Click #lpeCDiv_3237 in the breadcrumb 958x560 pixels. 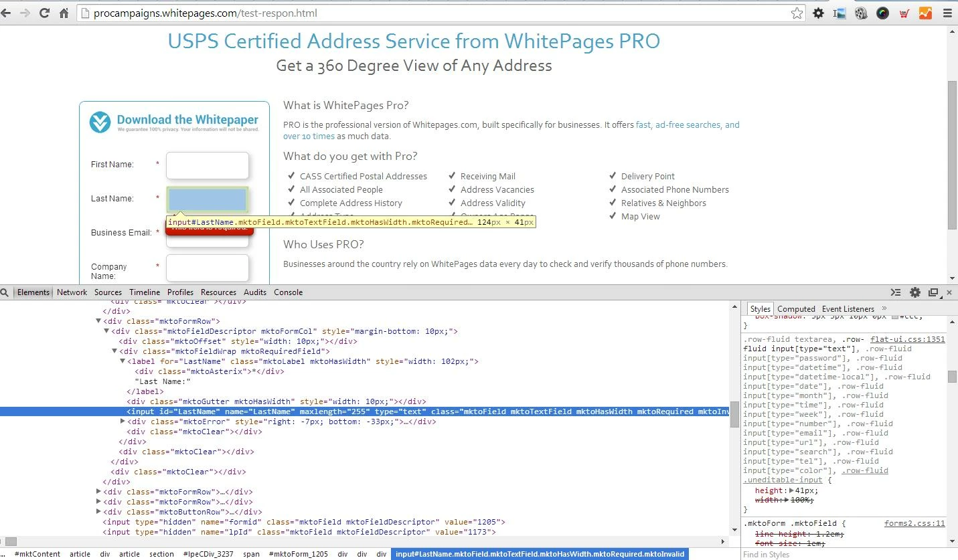pyautogui.click(x=209, y=554)
